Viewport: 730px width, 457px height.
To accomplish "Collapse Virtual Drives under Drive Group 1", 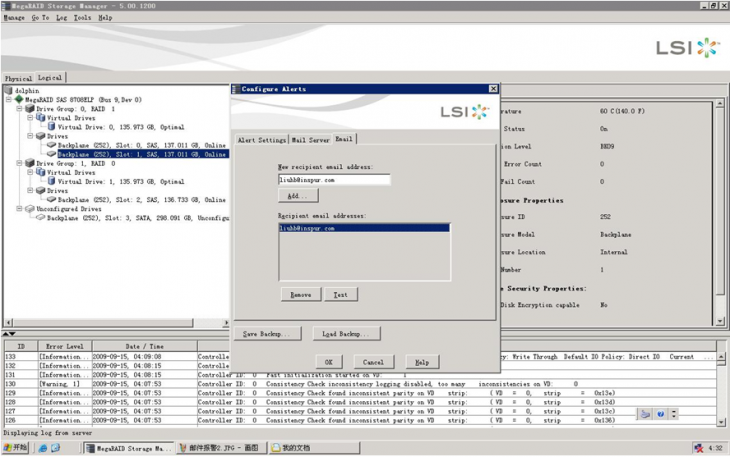I will coord(31,172).
